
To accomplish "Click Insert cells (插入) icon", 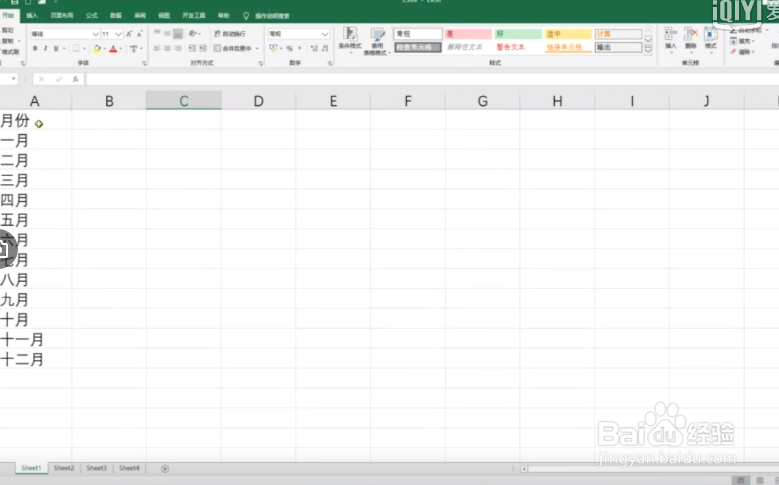I will coord(671,38).
